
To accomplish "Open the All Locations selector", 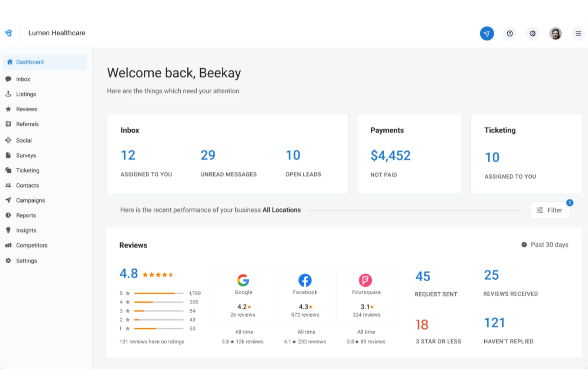I will click(x=282, y=210).
